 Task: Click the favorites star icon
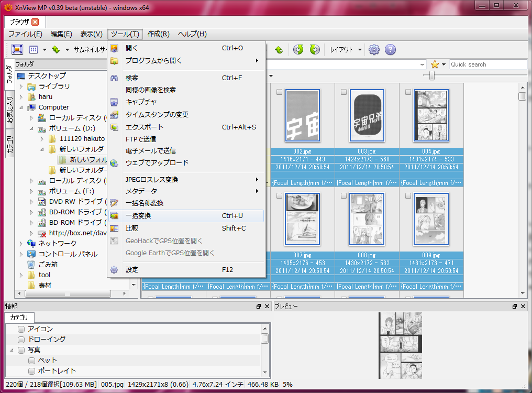click(x=435, y=64)
